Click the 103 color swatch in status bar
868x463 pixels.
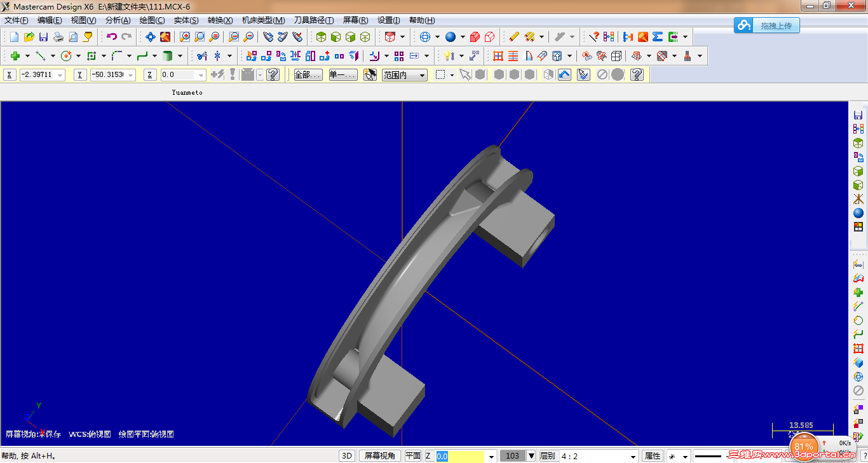point(513,456)
